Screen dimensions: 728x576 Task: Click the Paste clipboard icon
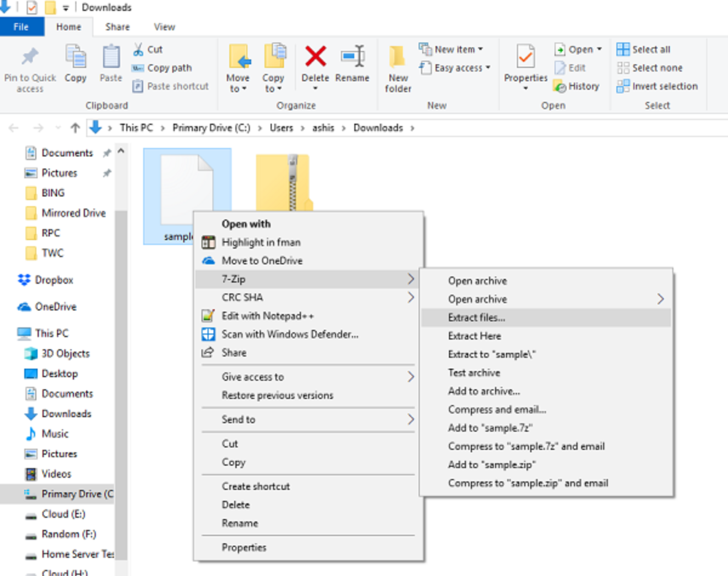111,57
